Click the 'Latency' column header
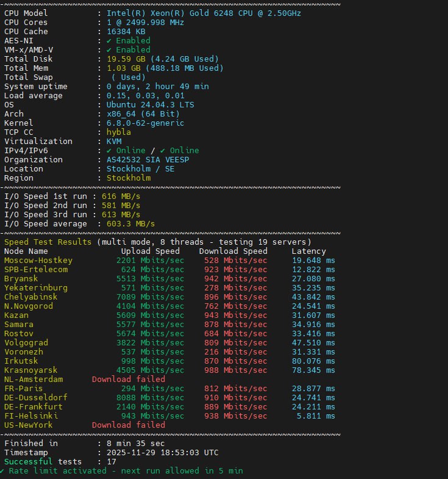Viewport: 448px width, 479px height. pos(309,251)
